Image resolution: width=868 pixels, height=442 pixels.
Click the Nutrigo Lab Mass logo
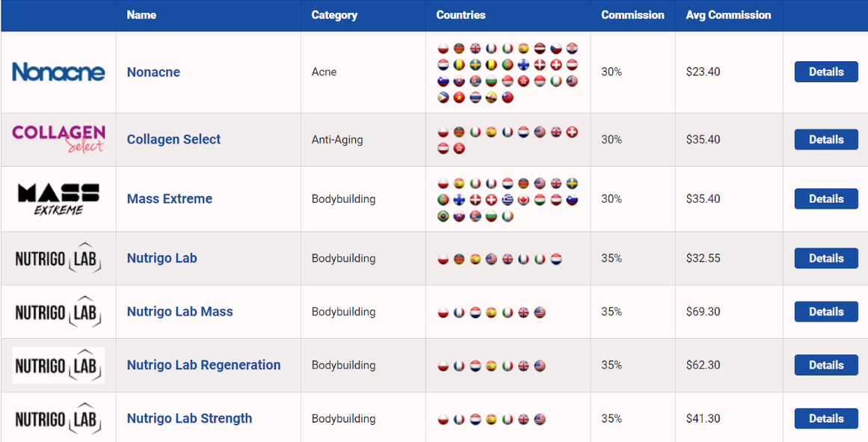point(58,312)
